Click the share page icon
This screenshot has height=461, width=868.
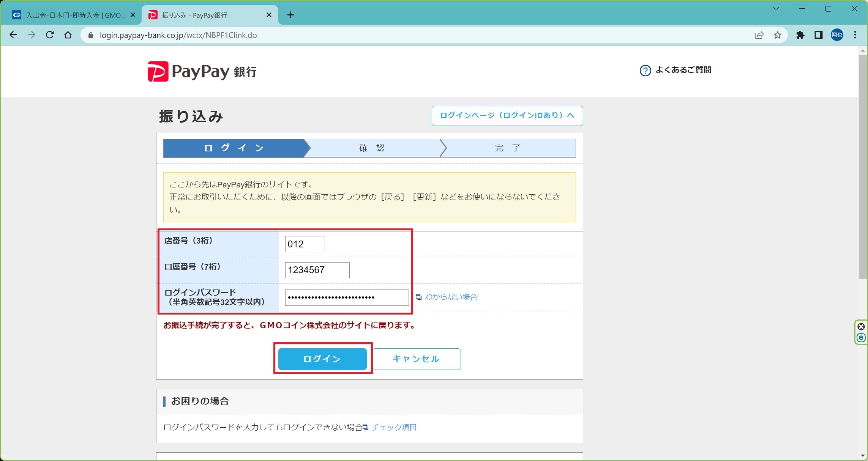(759, 35)
